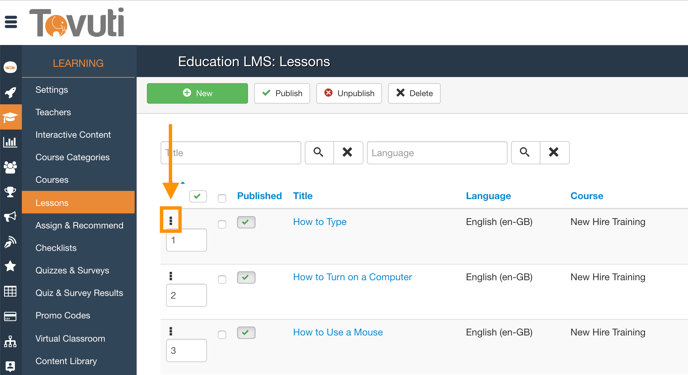Click the trophy icon in sidebar

(x=10, y=192)
